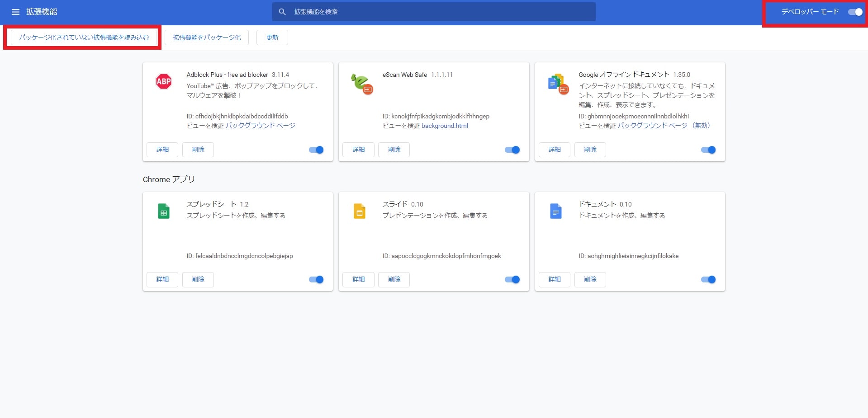The width and height of the screenshot is (868, 418).
Task: Open 詳細 for ドキュメント app
Action: (555, 279)
